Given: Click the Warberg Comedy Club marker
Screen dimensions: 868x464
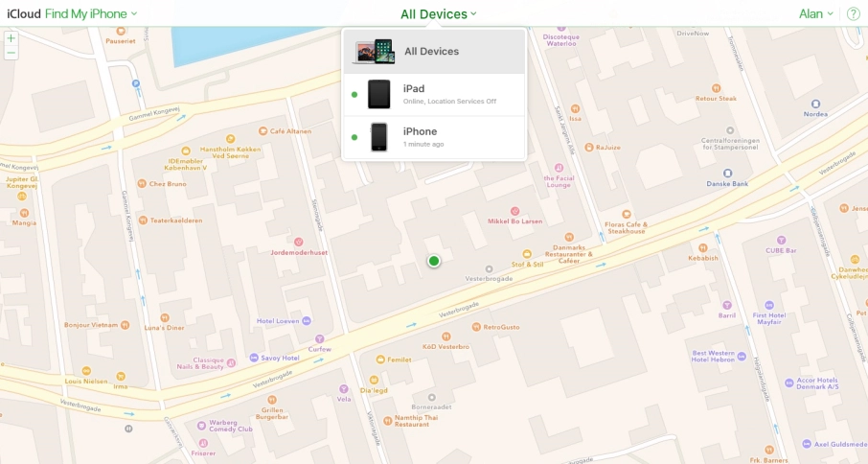Looking at the screenshot, I should pos(202,426).
